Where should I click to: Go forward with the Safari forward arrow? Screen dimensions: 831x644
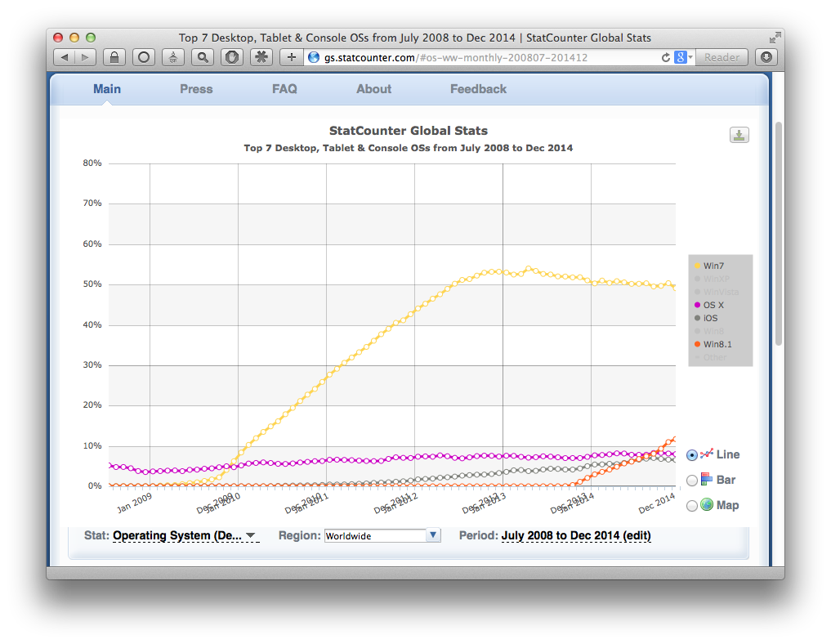click(x=85, y=57)
